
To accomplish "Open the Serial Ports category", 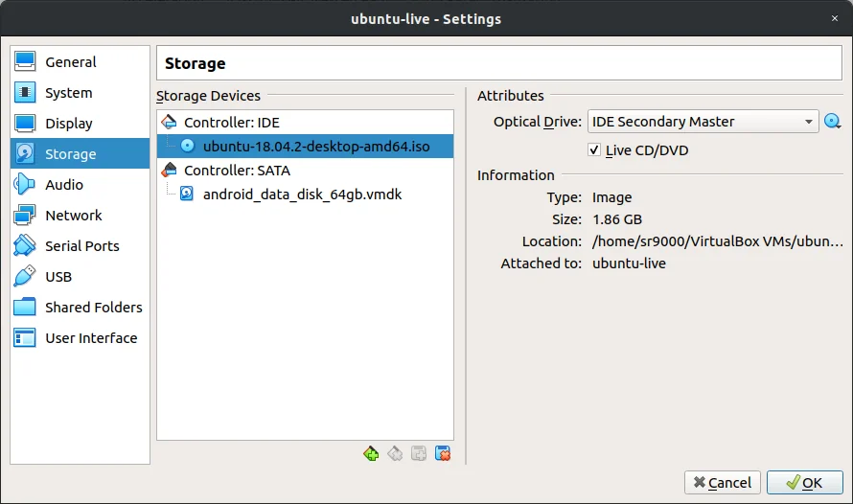I will click(x=80, y=245).
